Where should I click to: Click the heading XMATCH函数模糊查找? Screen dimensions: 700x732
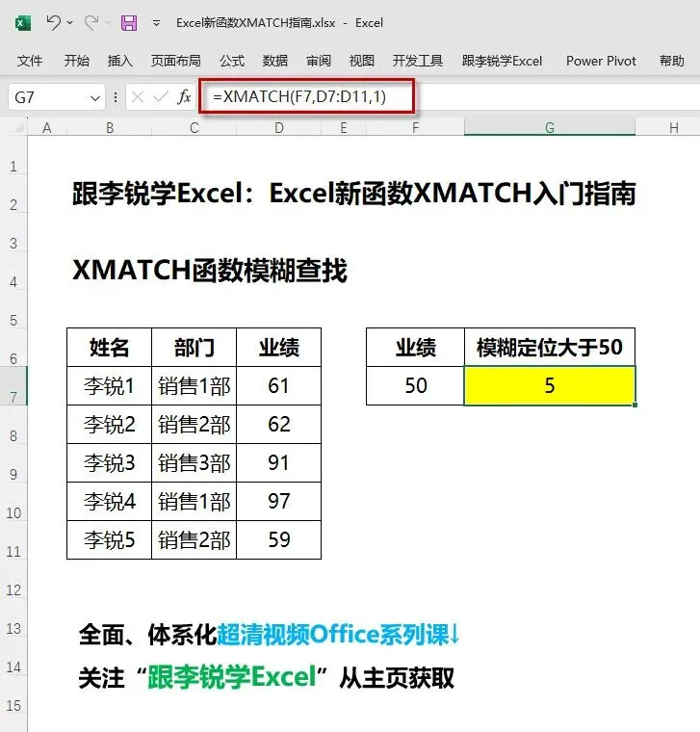click(x=210, y=271)
